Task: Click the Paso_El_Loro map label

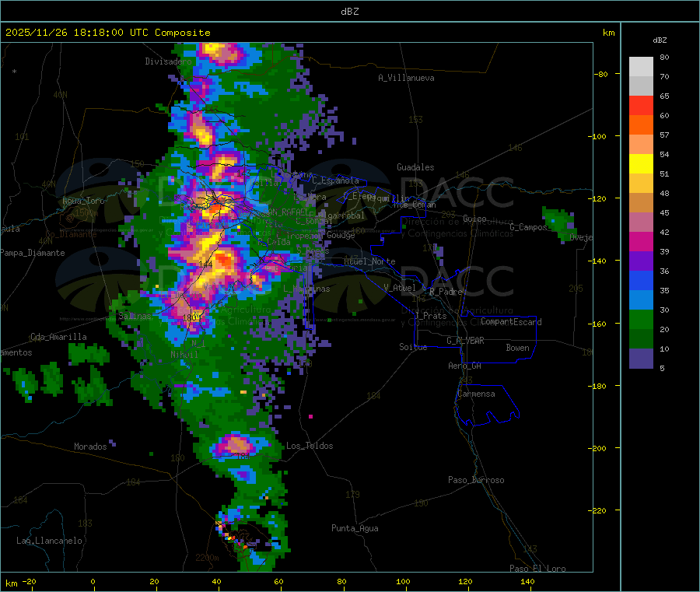Action: coord(537,569)
